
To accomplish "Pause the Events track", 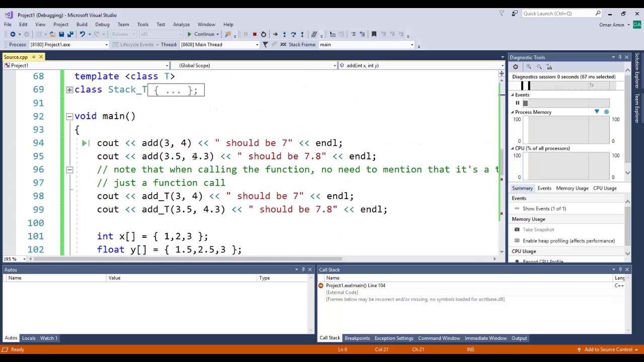I will 517,103.
